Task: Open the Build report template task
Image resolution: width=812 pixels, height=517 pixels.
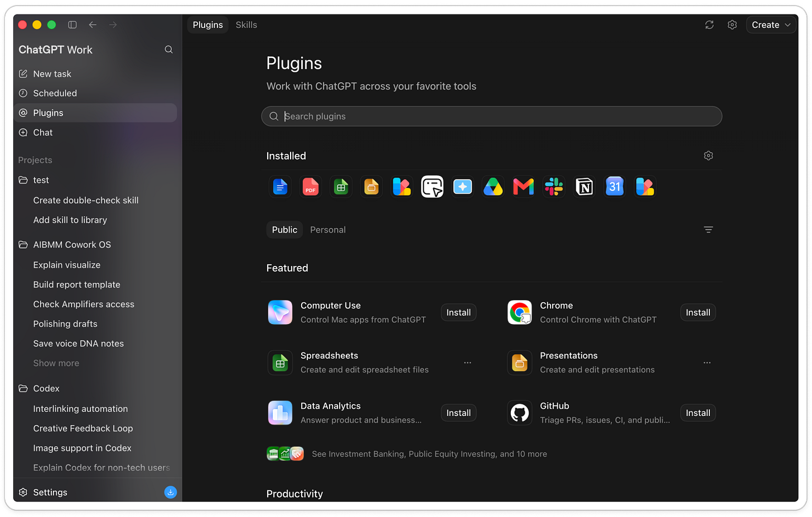Action: pyautogui.click(x=77, y=284)
